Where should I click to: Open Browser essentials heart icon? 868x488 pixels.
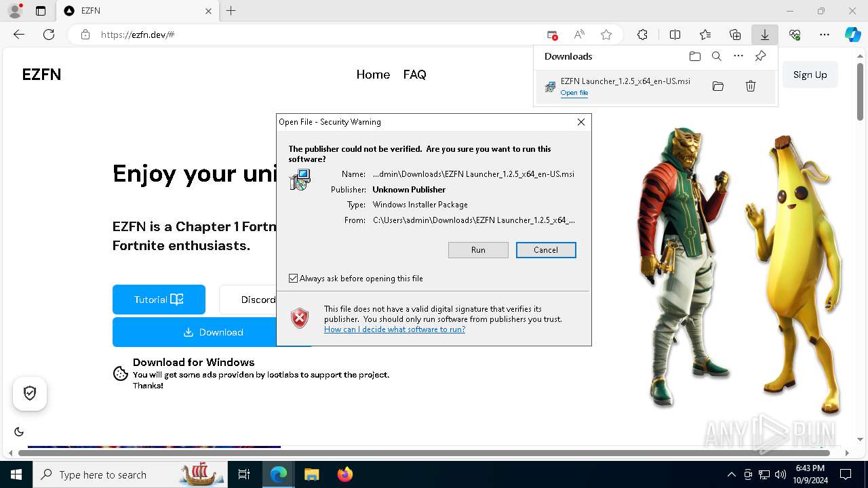click(795, 35)
